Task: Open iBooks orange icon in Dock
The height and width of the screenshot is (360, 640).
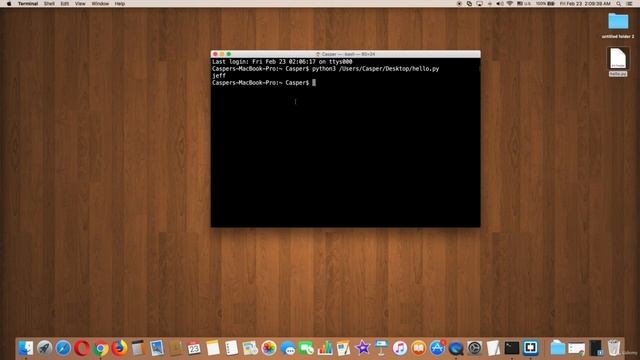Action: 418,348
